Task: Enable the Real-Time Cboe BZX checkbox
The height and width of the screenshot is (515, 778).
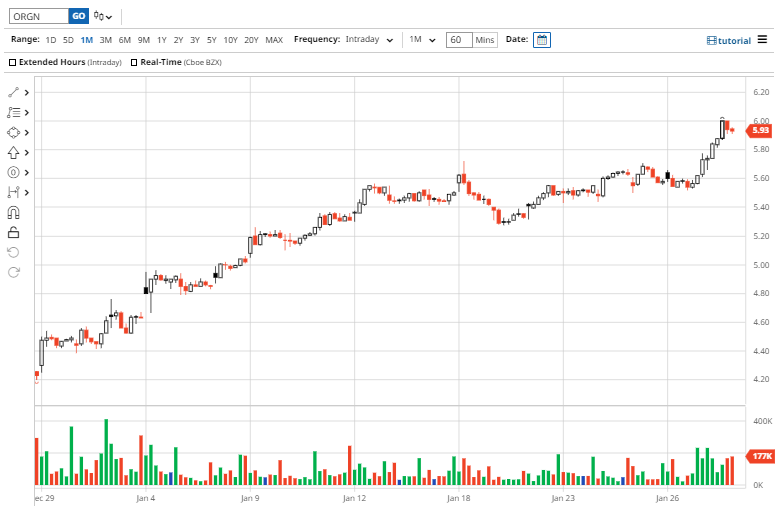Action: coord(134,63)
